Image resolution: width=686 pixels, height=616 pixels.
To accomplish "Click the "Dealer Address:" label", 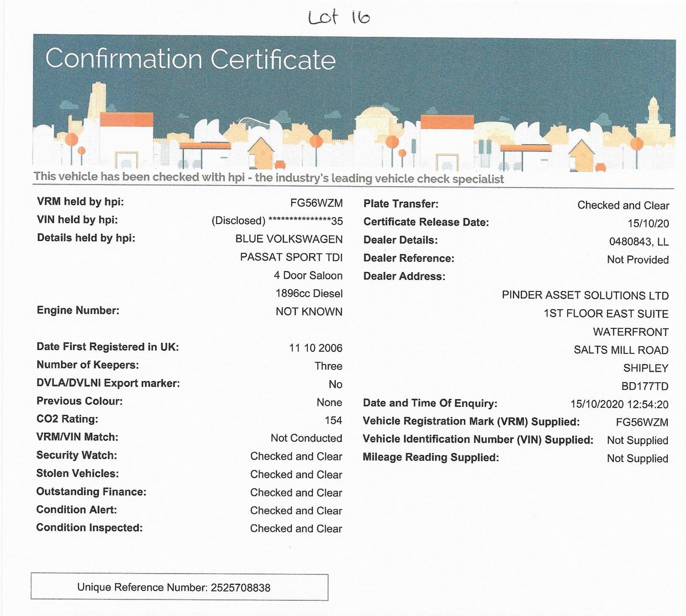I will coord(404,276).
